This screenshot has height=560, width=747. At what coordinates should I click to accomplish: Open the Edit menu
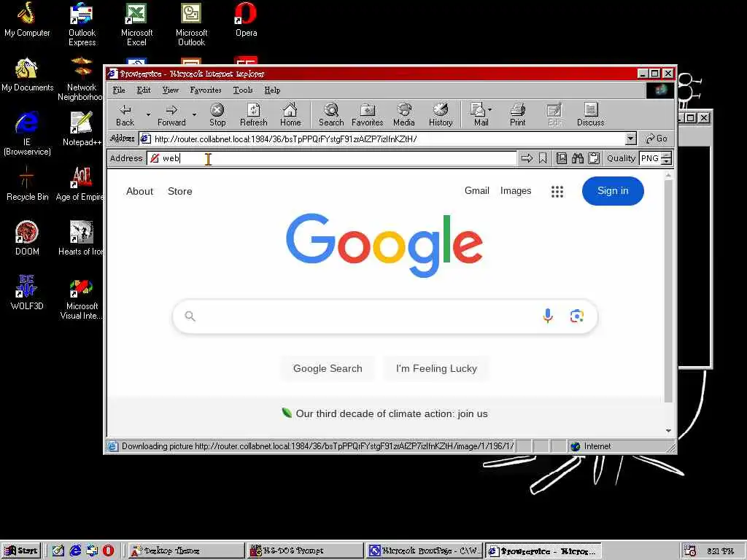[x=144, y=90]
